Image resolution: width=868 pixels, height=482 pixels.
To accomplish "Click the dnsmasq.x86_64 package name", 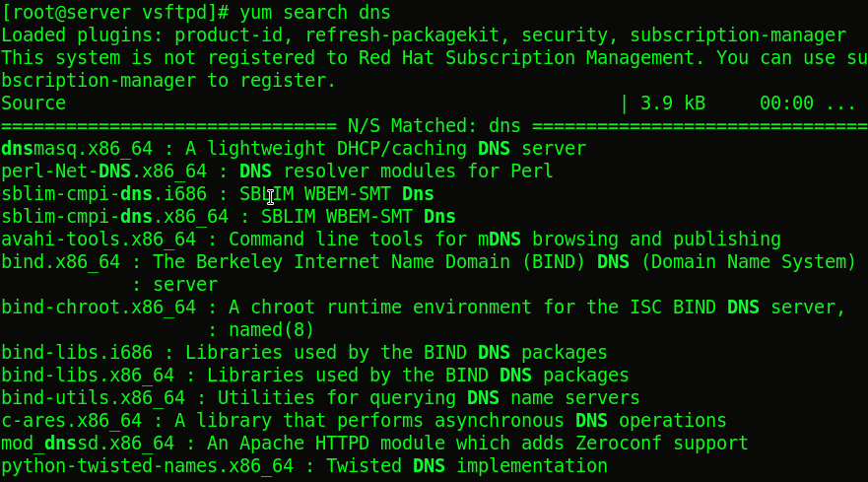I will 77,149.
